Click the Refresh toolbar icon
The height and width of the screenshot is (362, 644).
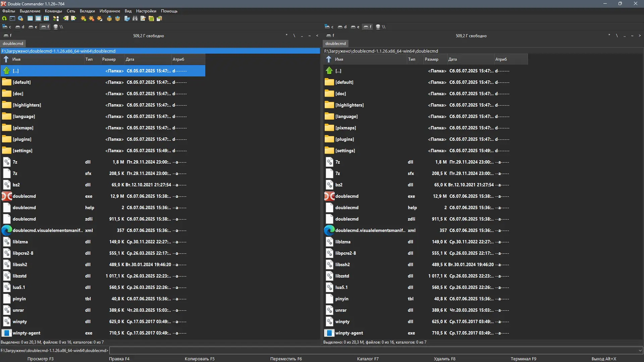(x=4, y=18)
